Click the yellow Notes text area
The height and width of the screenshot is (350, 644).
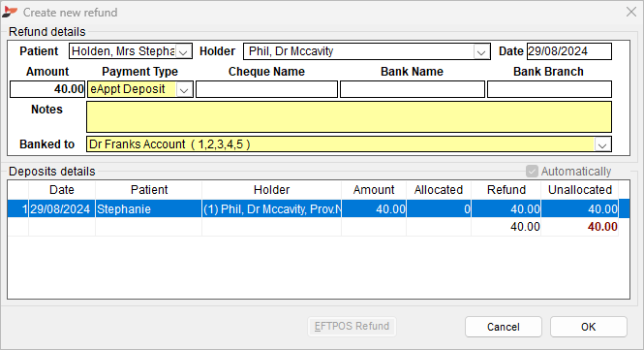coord(349,116)
